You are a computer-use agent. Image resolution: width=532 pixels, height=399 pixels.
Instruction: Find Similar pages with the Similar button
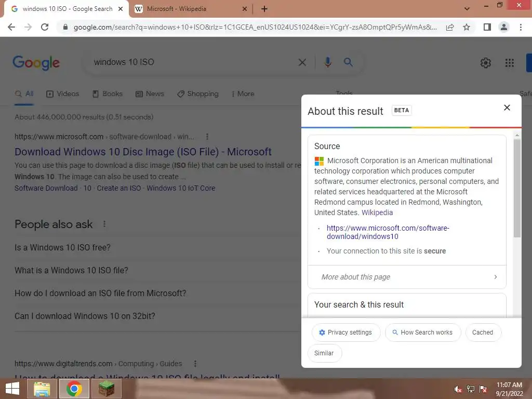[x=324, y=353]
